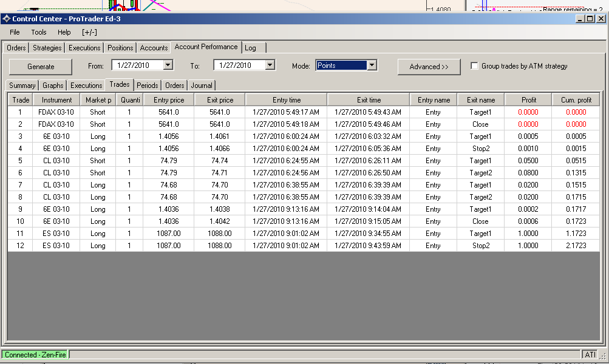609x364 pixels.
Task: Expand the Mode dropdown arrow
Action: 372,65
